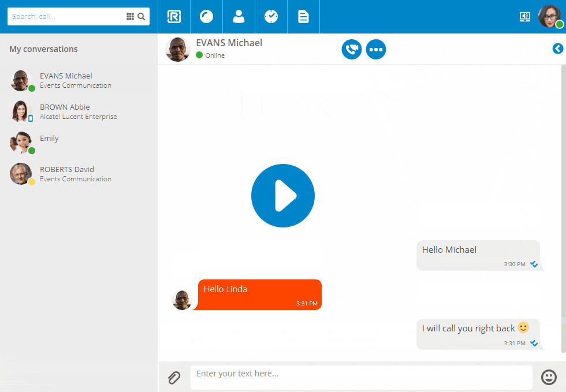The height and width of the screenshot is (392, 566).
Task: Click the smiley emoji in message
Action: [x=523, y=327]
